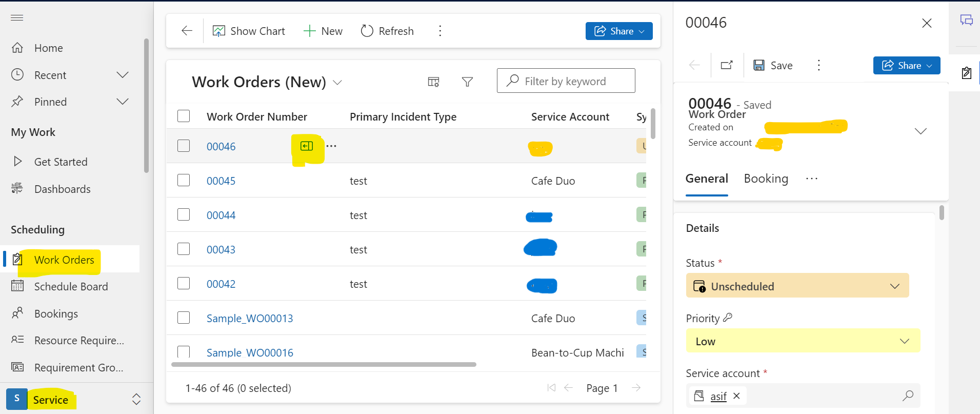This screenshot has height=414, width=980.
Task: Switch to the Booking tab
Action: (766, 179)
